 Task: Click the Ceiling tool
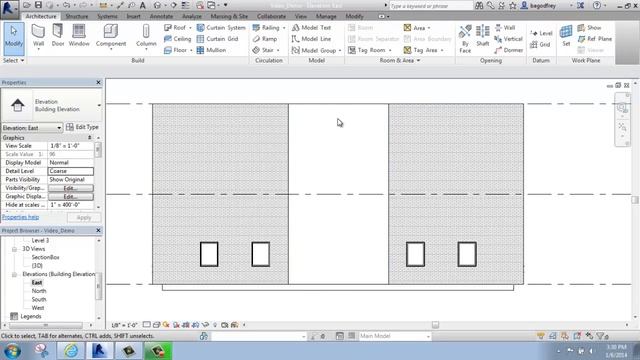coord(177,39)
